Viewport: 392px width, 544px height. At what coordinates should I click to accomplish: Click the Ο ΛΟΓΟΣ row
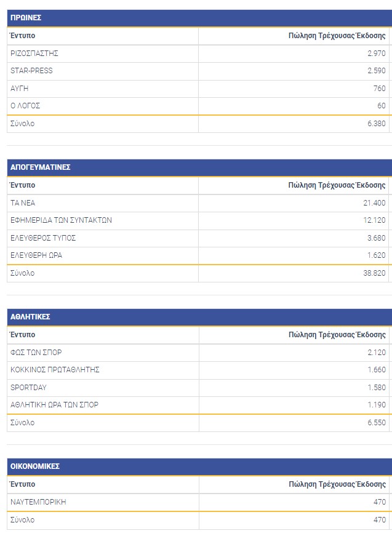click(x=25, y=106)
